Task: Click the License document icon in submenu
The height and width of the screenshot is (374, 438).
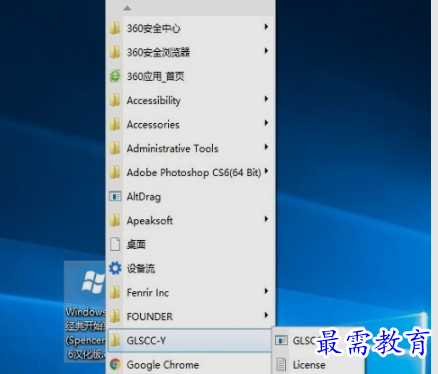Action: click(281, 365)
